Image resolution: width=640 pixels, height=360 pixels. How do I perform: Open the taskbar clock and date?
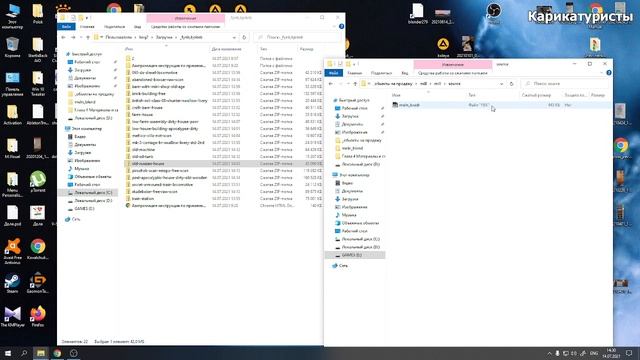coord(611,353)
